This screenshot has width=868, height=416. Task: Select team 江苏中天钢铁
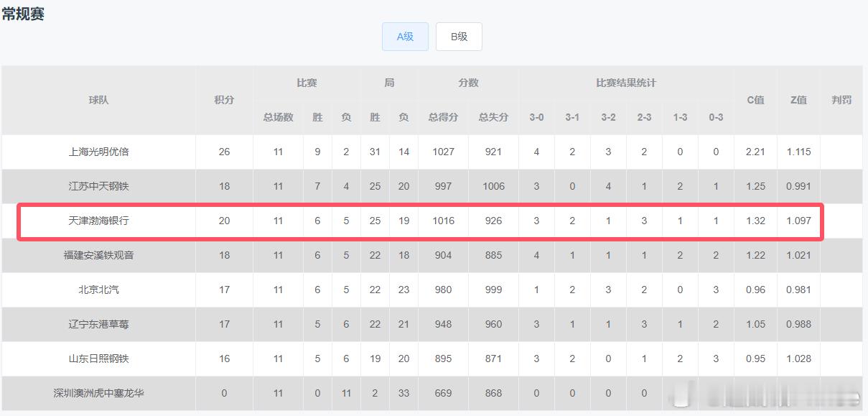(x=98, y=186)
